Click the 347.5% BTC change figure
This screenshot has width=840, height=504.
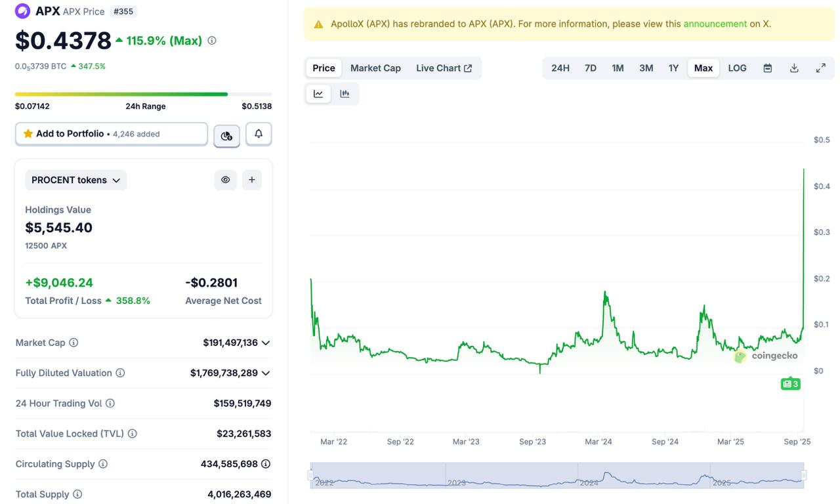[x=92, y=66]
